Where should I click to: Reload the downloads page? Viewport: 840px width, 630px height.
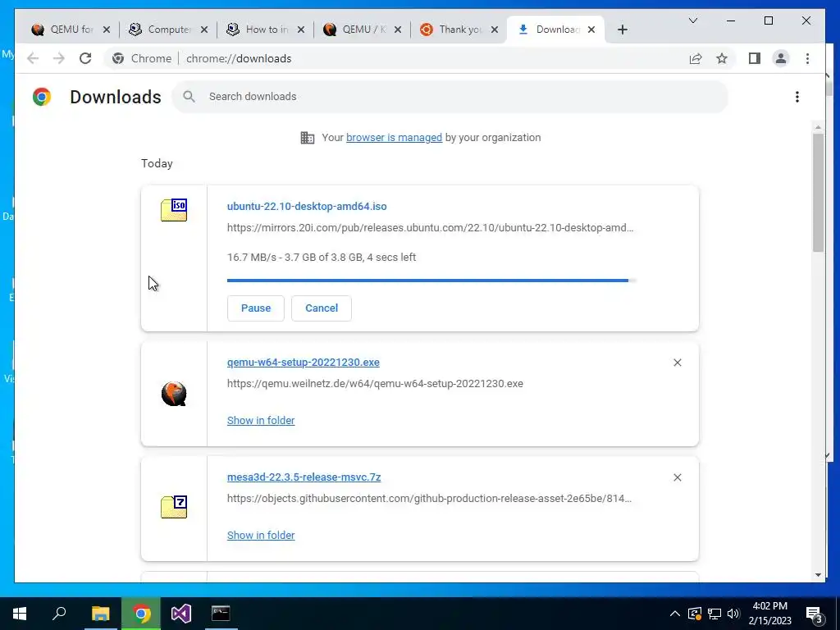[85, 58]
